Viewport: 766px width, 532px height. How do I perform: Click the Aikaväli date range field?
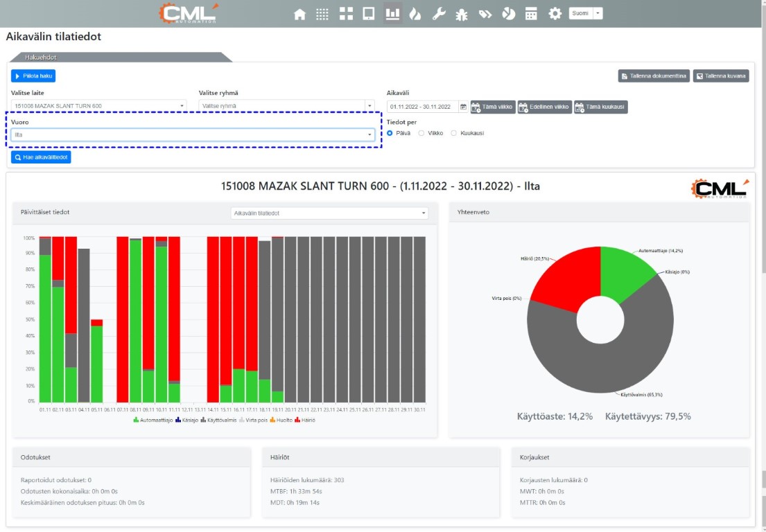[x=421, y=107]
